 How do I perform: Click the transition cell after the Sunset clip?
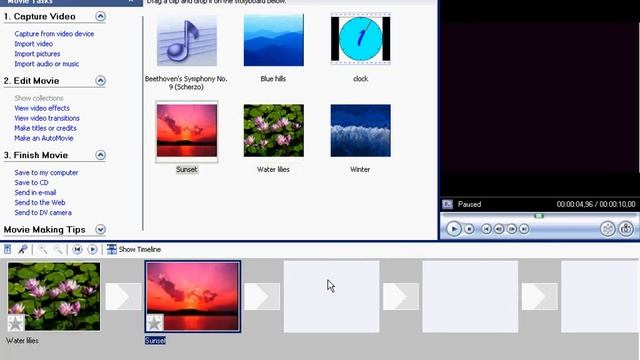tap(262, 296)
